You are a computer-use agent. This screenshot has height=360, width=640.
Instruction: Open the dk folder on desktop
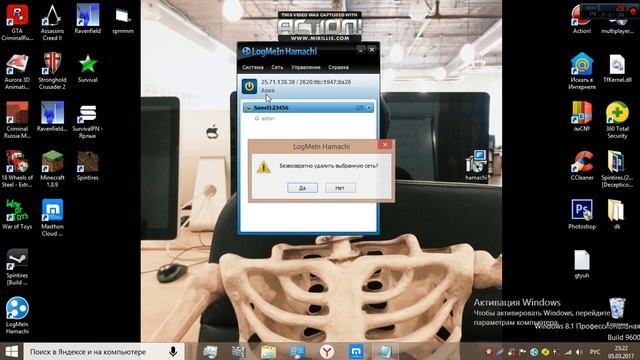[x=616, y=215]
